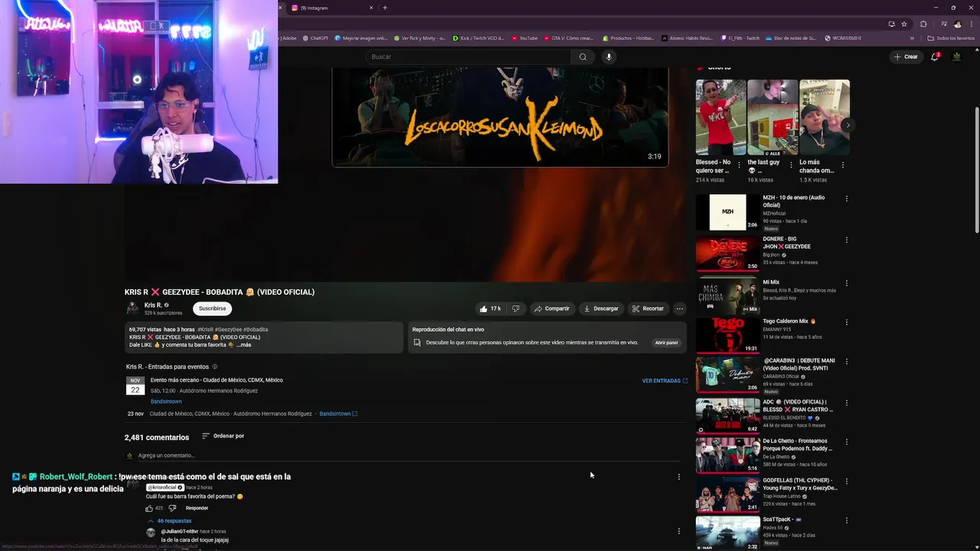Open @krisroficial commenter name
980x551 pixels.
click(165, 487)
